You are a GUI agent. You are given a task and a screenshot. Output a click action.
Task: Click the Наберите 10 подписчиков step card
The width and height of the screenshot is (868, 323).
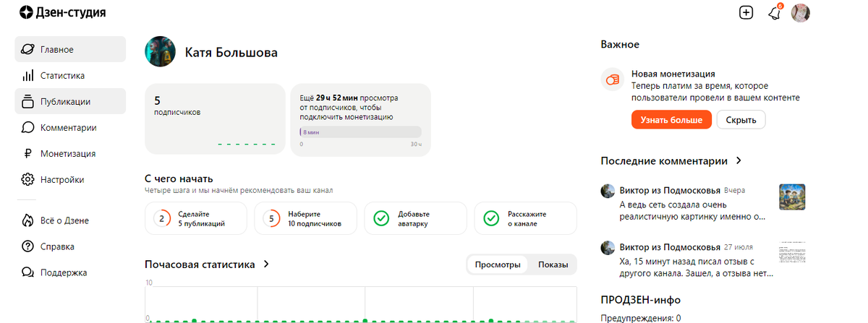click(x=305, y=218)
